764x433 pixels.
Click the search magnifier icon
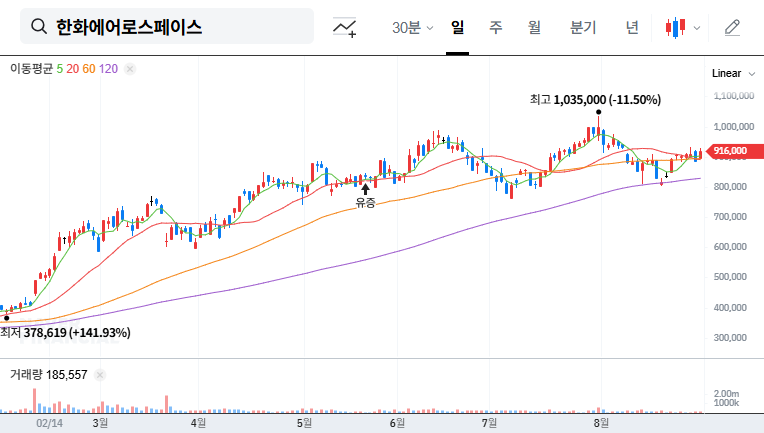pyautogui.click(x=38, y=26)
